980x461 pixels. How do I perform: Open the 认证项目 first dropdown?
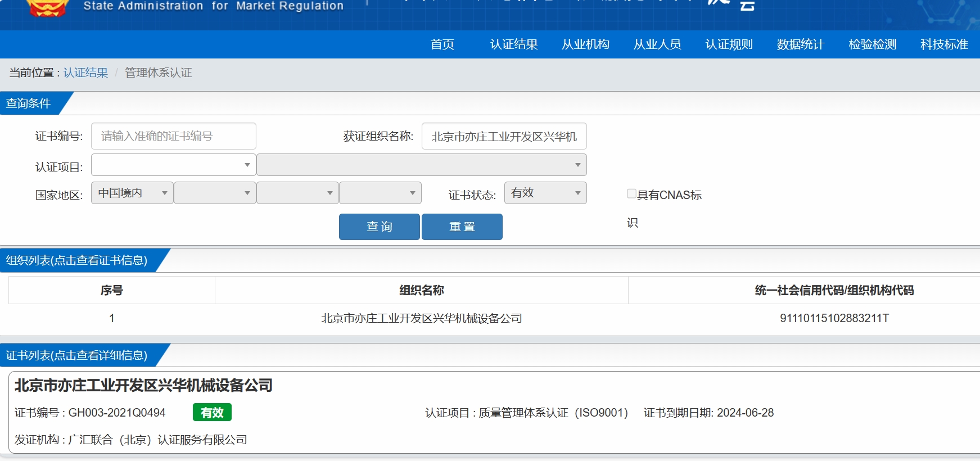[x=174, y=165]
